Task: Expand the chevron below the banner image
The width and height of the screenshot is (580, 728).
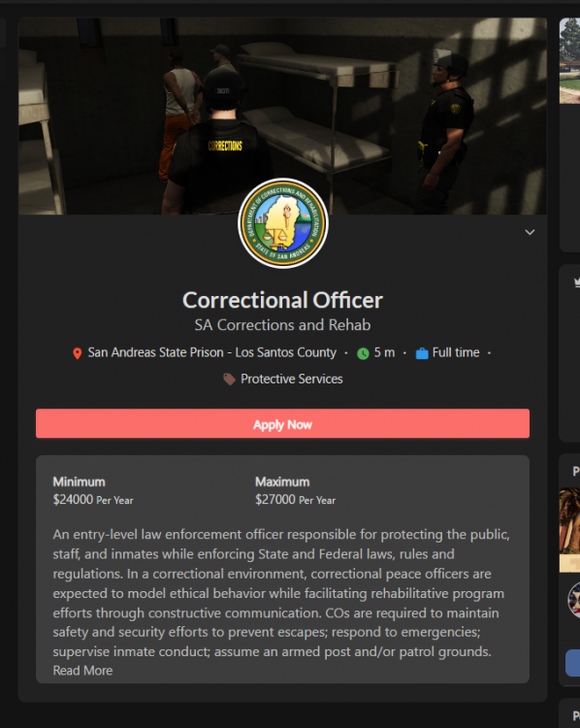Action: (x=530, y=232)
